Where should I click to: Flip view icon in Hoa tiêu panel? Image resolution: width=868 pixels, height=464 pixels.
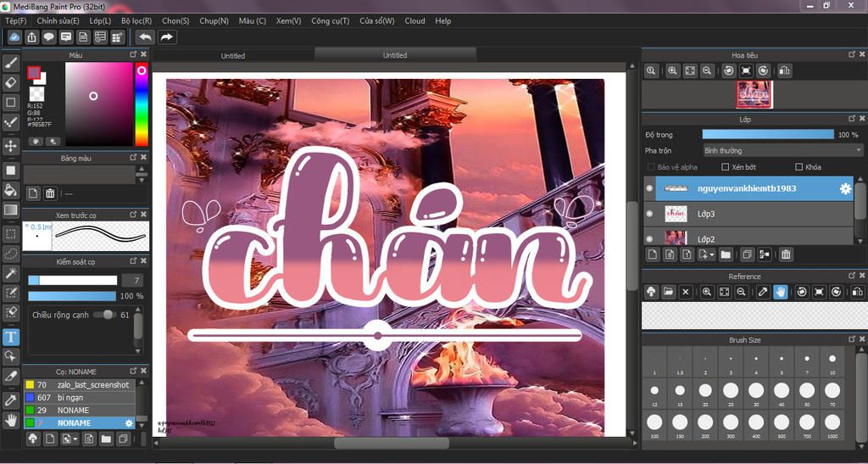(x=784, y=71)
